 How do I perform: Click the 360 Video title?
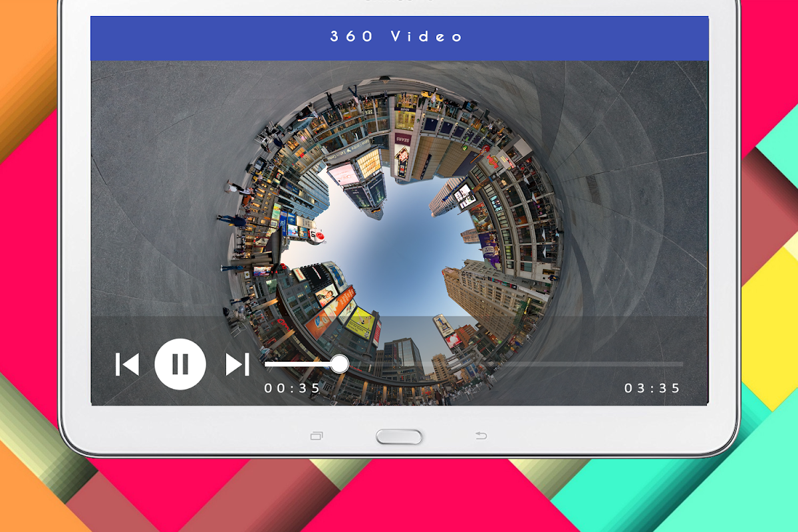coord(396,37)
